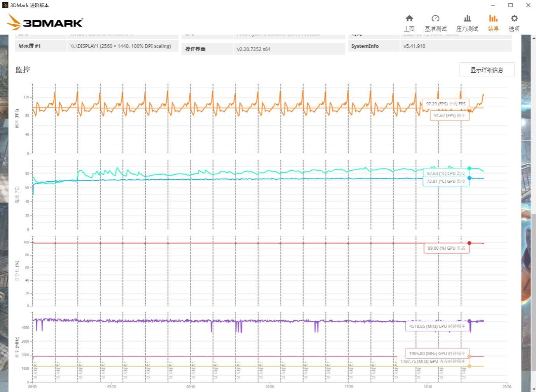
Task: Click the 显示详细信息 button
Action: pos(487,70)
